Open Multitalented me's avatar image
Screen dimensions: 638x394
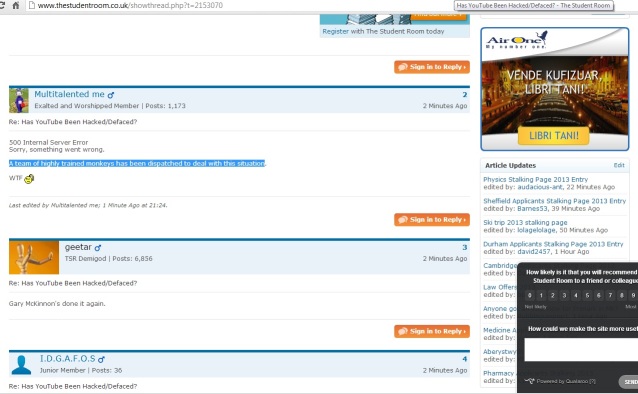tap(19, 100)
